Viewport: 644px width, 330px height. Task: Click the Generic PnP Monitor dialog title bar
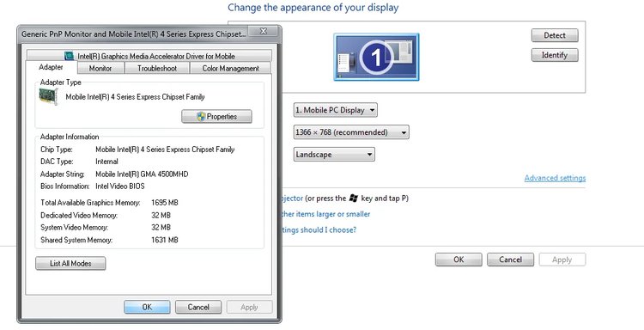click(x=133, y=34)
